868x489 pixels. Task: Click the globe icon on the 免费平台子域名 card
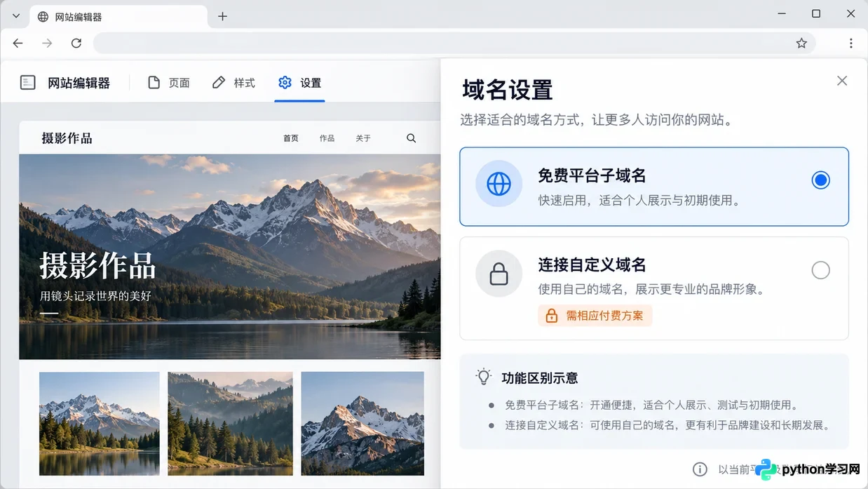pyautogui.click(x=499, y=184)
